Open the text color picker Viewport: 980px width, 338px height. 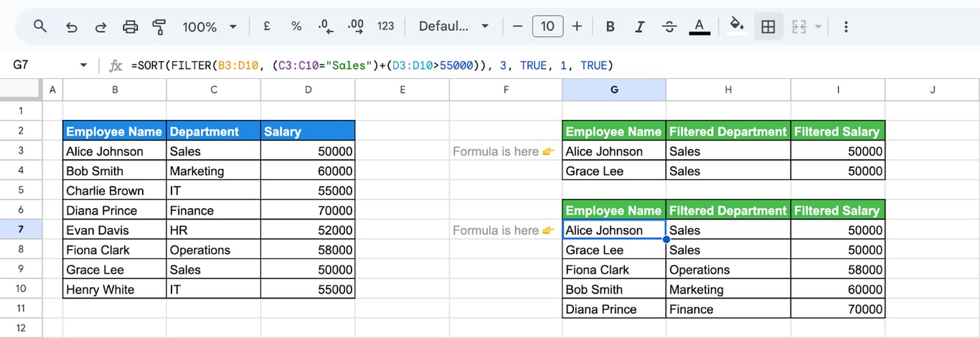[x=699, y=27]
